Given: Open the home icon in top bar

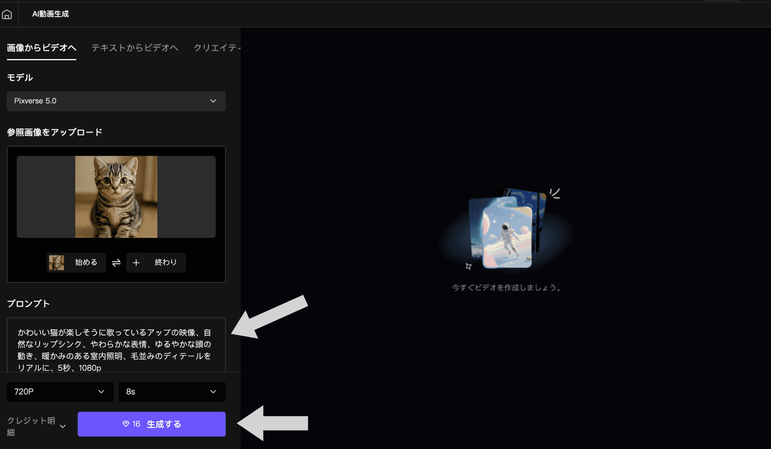Looking at the screenshot, I should 7,14.
